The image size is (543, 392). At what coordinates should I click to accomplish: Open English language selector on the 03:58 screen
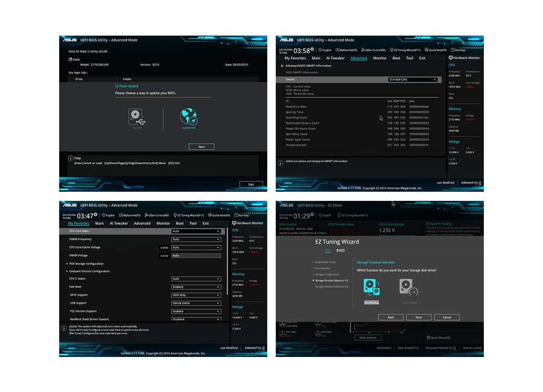325,50
